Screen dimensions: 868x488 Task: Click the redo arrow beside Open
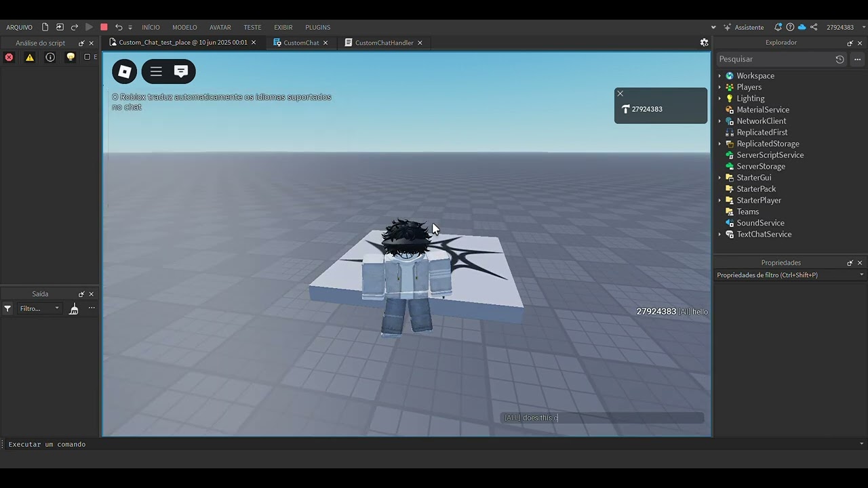[75, 27]
